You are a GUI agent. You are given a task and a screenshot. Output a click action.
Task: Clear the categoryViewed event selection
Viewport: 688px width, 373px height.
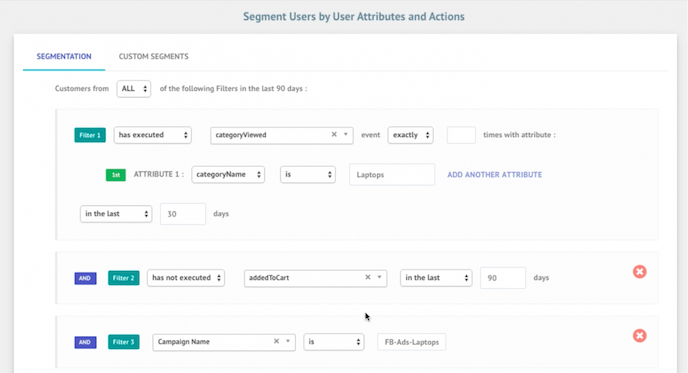pos(334,134)
